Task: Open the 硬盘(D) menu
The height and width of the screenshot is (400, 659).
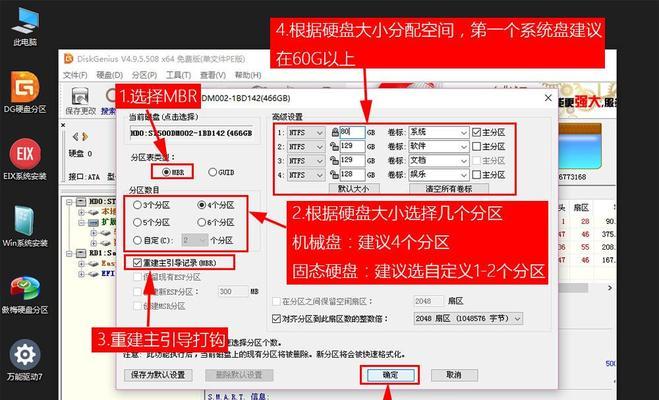Action: click(x=110, y=75)
